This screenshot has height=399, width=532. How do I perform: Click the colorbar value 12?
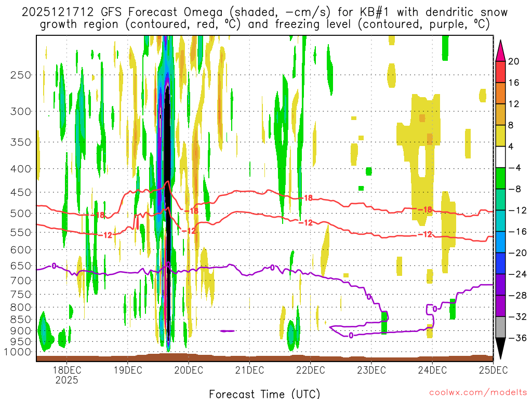pos(514,104)
